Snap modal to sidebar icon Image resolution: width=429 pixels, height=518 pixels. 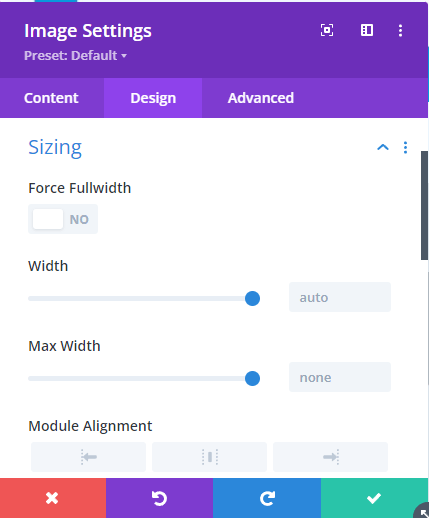tap(367, 30)
